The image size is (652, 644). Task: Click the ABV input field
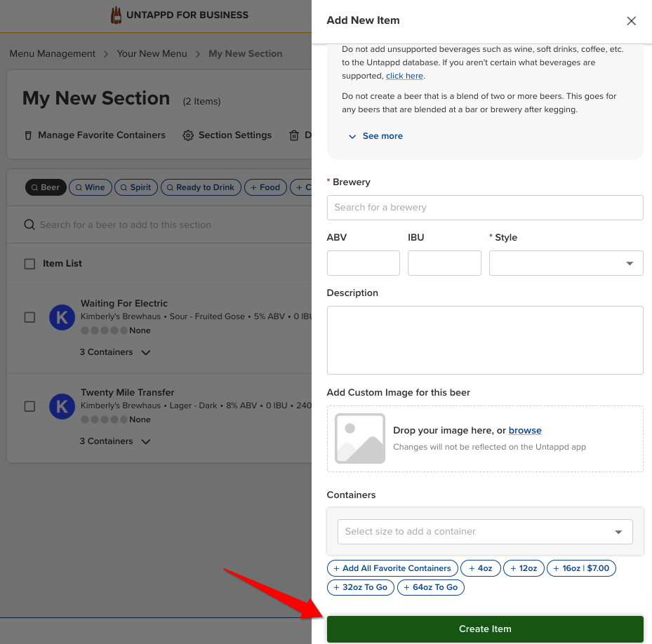[363, 263]
